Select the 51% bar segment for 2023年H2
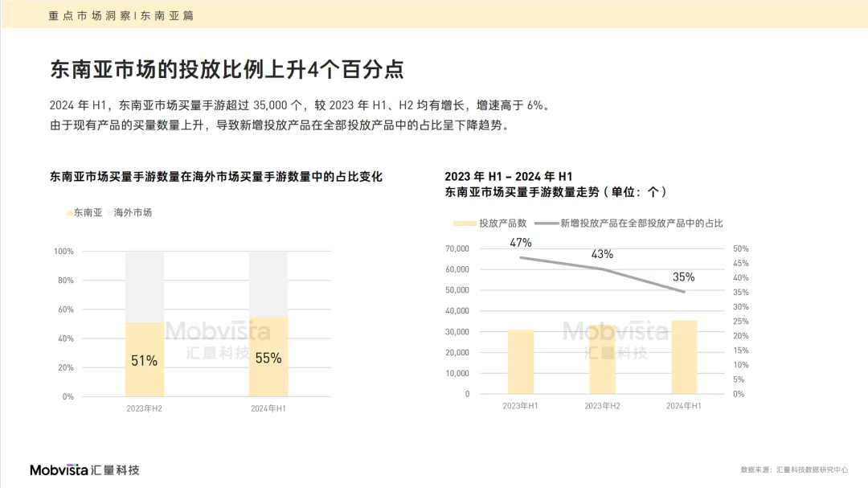Screen dimensions: 868x488 [x=145, y=359]
